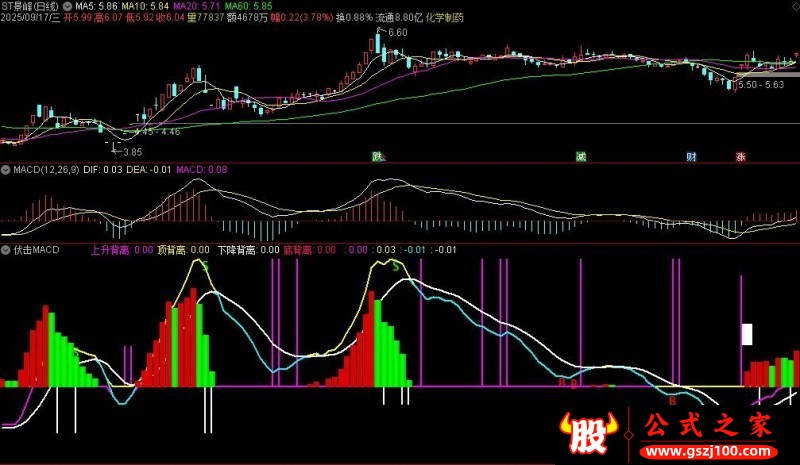Image resolution: width=800 pixels, height=465 pixels.
Task: Click the 伏击MACD indicator name
Action: coord(36,250)
